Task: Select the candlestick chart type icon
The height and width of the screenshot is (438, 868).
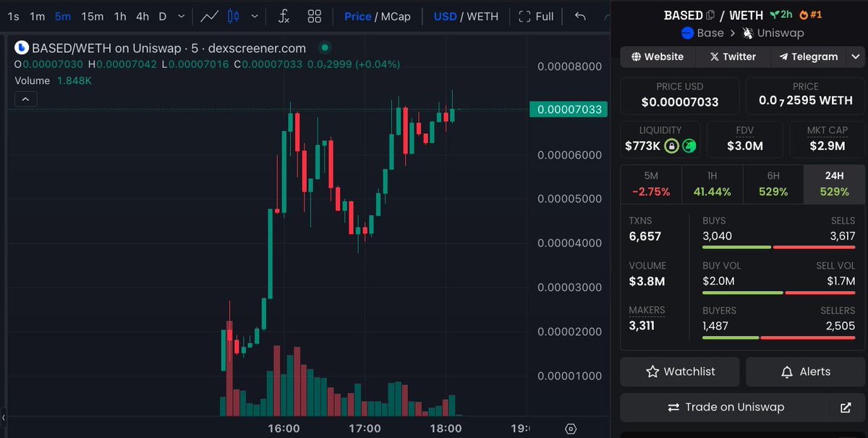Action: click(x=232, y=16)
